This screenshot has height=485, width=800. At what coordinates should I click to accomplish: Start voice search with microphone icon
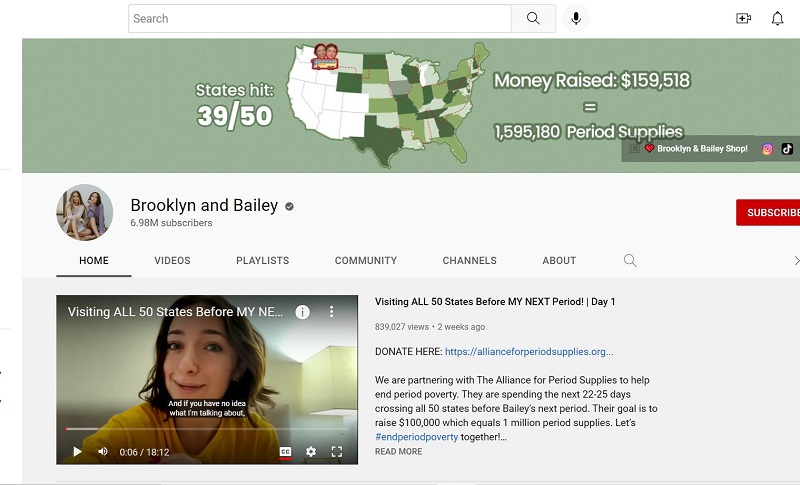point(576,19)
